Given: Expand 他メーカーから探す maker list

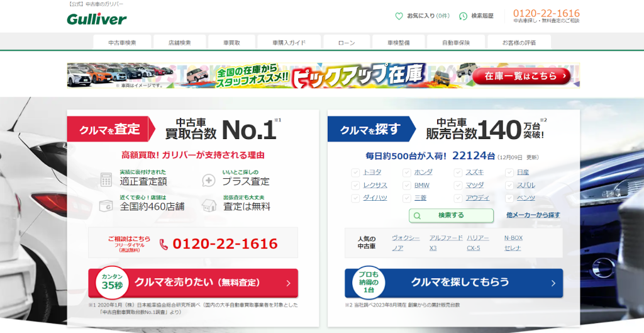Looking at the screenshot, I should coord(533,215).
